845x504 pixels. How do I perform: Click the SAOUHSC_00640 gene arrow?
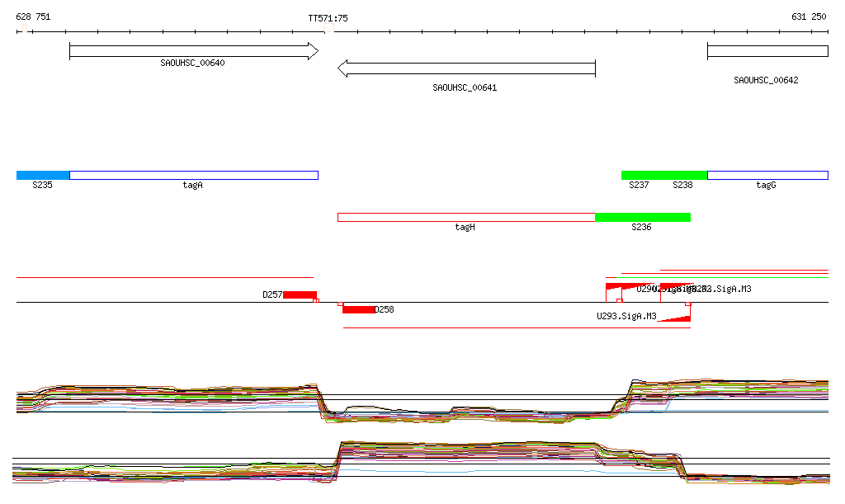[193, 52]
